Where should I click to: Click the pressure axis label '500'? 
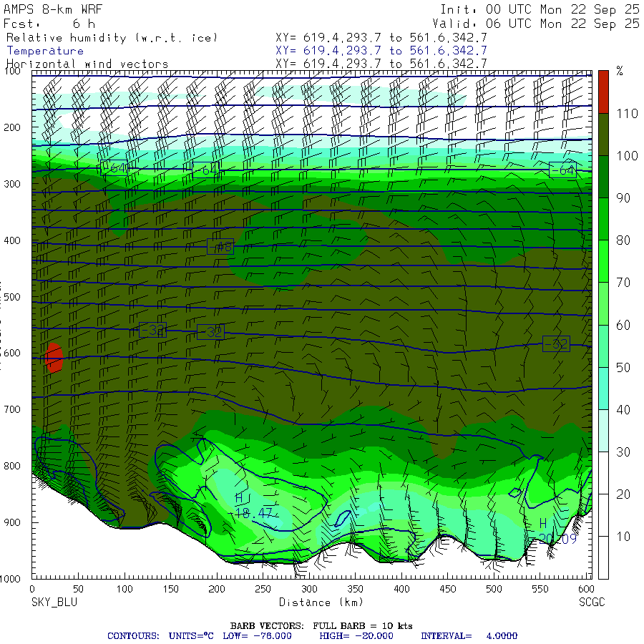pyautogui.click(x=12, y=297)
